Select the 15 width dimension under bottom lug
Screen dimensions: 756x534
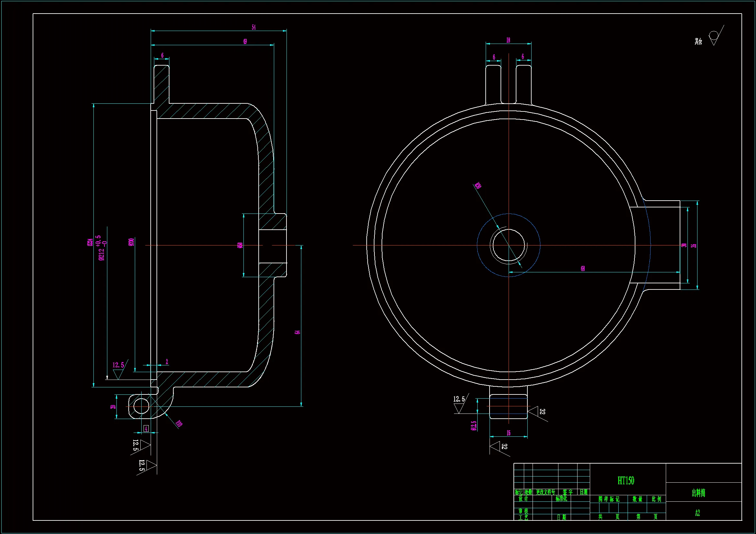pos(508,433)
